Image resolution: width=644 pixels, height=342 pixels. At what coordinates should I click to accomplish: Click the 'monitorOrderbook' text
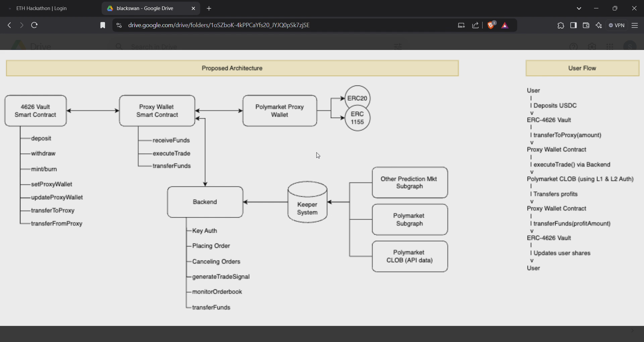tap(217, 292)
